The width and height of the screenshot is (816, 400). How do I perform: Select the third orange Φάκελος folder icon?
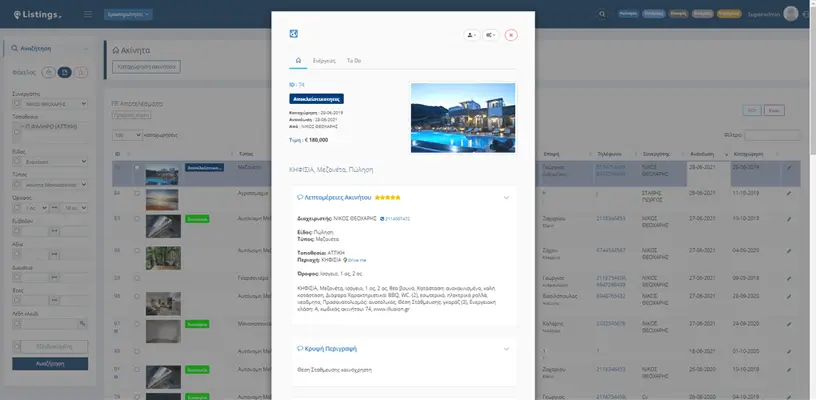tap(81, 73)
